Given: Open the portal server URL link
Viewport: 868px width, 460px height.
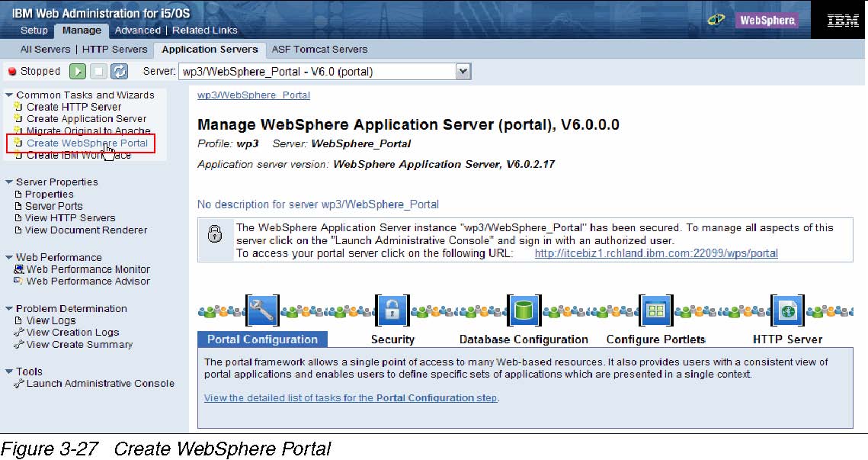Looking at the screenshot, I should click(656, 253).
